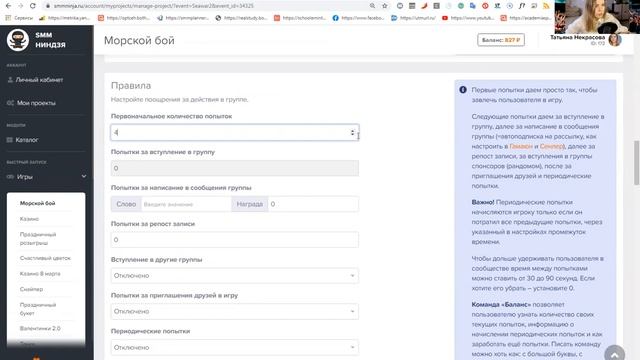This screenshot has height=360, width=640.
Task: Open the YouTube bookmark
Action: click(x=468, y=18)
